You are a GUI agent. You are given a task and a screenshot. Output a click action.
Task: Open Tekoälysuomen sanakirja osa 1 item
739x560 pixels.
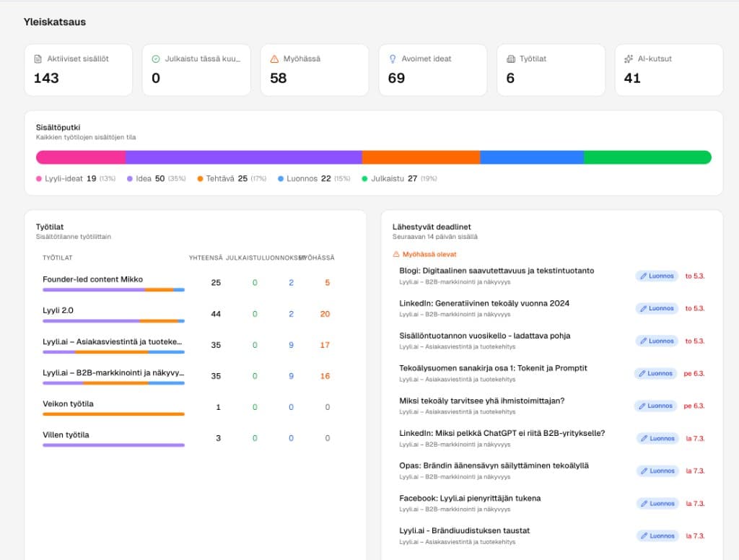coord(552,373)
